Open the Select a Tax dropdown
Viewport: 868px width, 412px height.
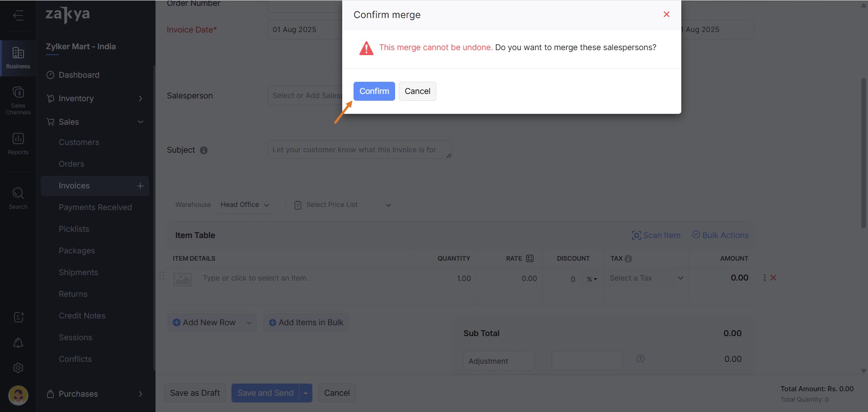coord(646,278)
